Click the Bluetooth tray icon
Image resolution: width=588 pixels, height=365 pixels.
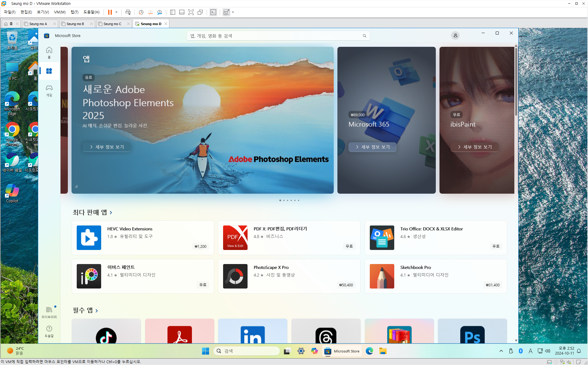point(521,351)
